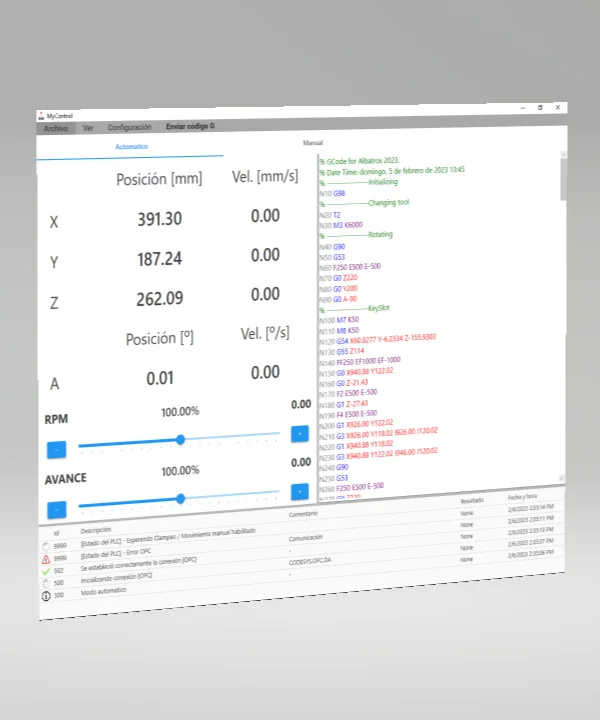Minimize the MyControl window
The width and height of the screenshot is (600, 720).
522,108
